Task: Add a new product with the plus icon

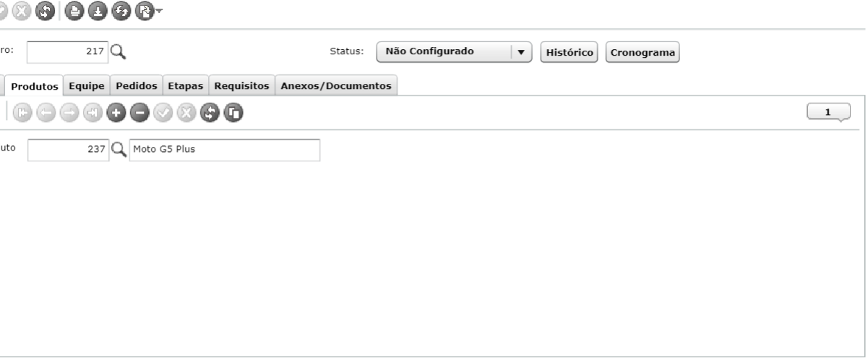Action: click(116, 112)
